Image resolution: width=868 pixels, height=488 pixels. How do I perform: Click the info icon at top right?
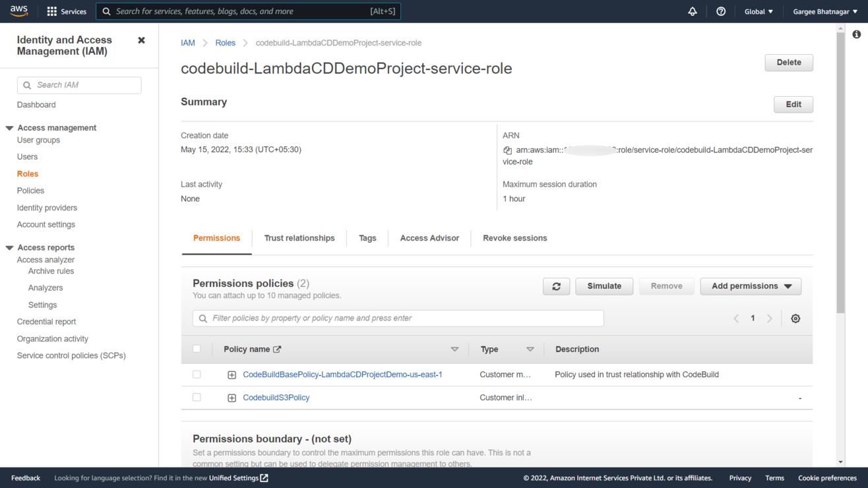856,34
